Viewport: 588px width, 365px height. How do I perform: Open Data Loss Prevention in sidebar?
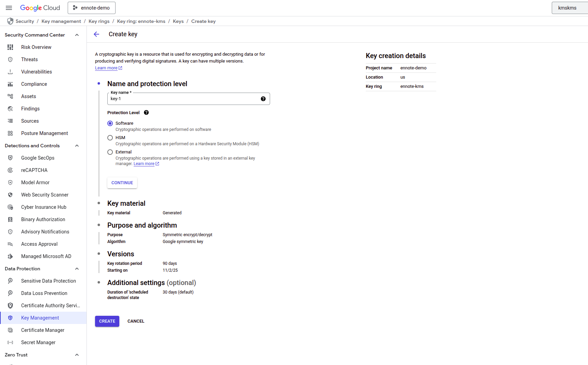point(43,293)
